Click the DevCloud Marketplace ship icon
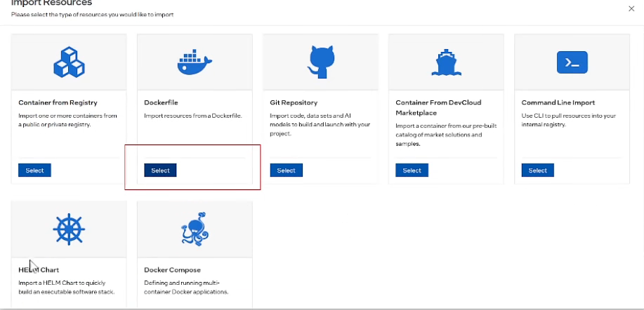This screenshot has width=644, height=310. (446, 62)
